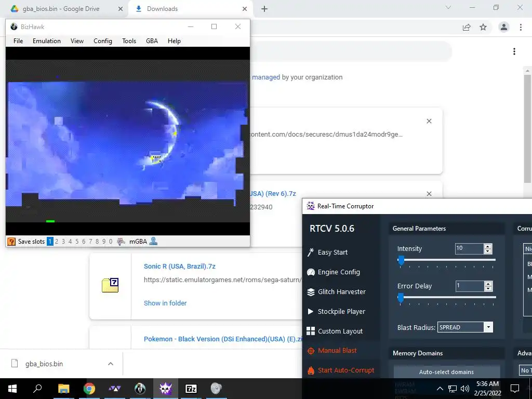Open the Downloads page three-dot menu
The image size is (532, 399).
[x=514, y=51]
